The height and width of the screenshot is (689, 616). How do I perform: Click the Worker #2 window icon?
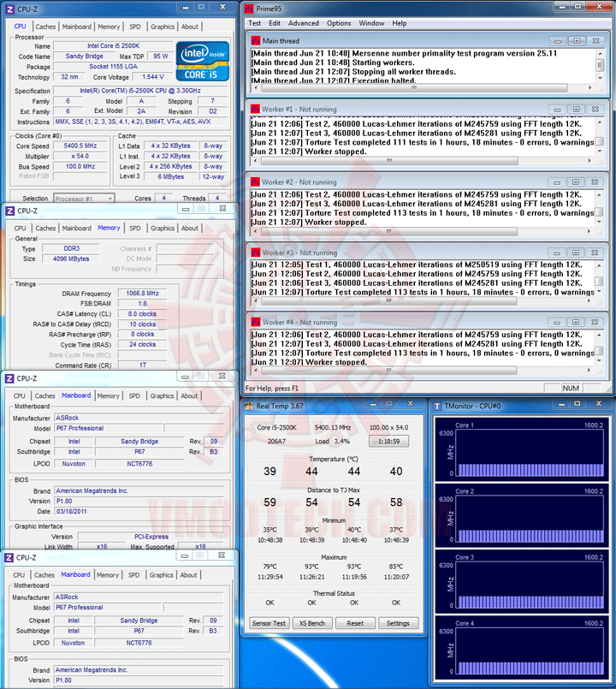click(x=255, y=181)
